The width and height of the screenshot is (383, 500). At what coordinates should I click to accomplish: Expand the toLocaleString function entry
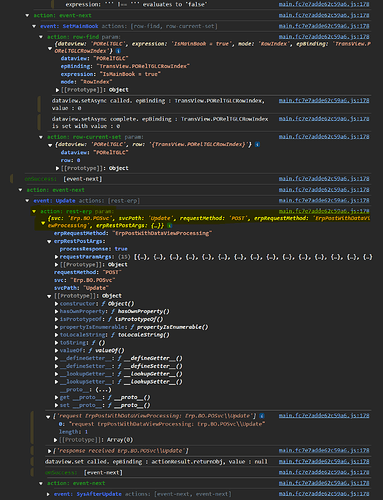pos(56,335)
